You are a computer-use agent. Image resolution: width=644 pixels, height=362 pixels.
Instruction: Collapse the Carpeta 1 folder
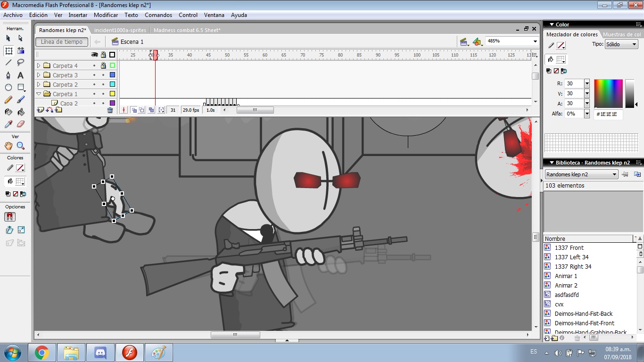(39, 94)
